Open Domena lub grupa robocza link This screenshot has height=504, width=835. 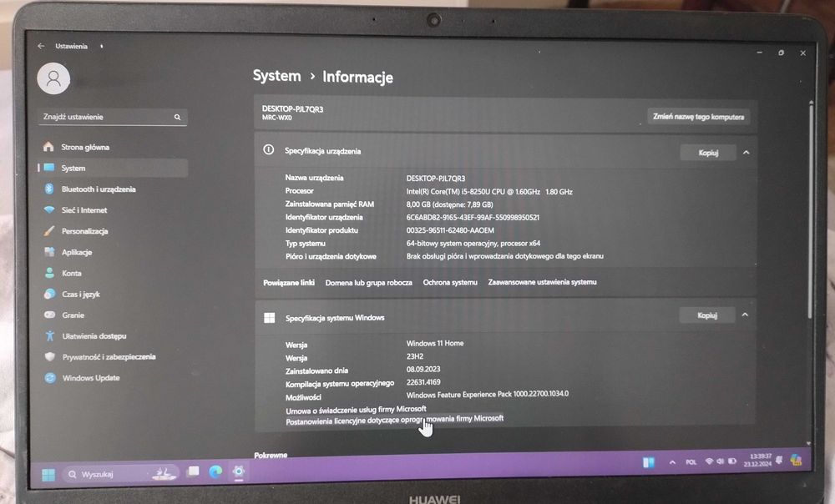(368, 283)
